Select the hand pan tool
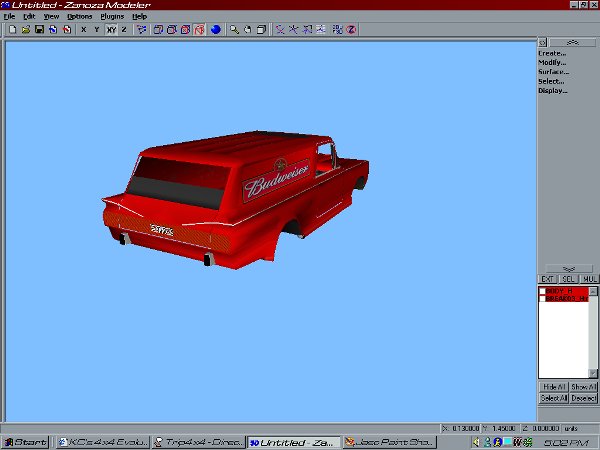This screenshot has width=600, height=450. click(248, 29)
